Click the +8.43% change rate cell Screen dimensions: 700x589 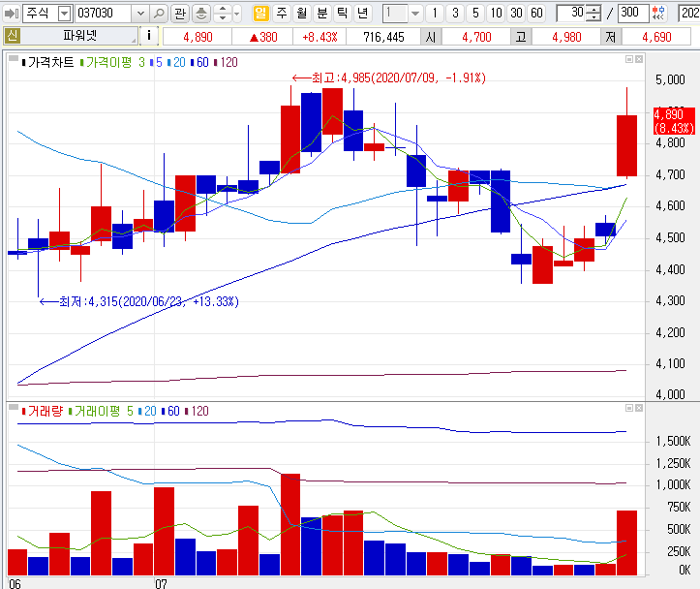320,37
